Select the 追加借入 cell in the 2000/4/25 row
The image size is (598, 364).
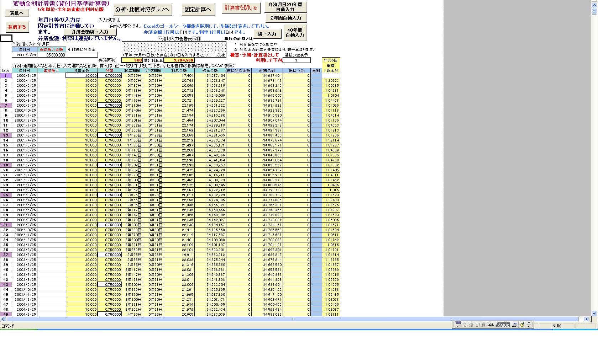52,81
